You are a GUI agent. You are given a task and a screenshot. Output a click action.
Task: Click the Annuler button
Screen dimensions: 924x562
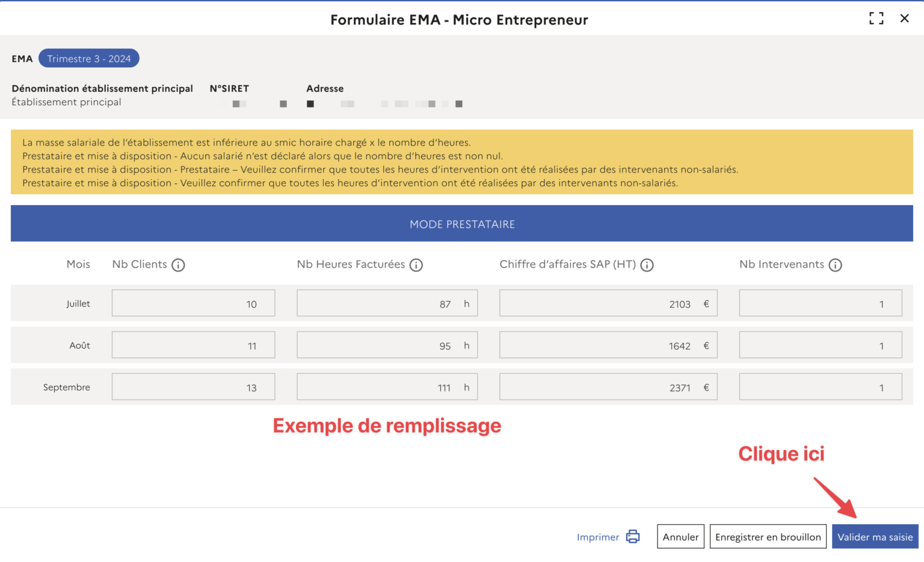click(680, 536)
